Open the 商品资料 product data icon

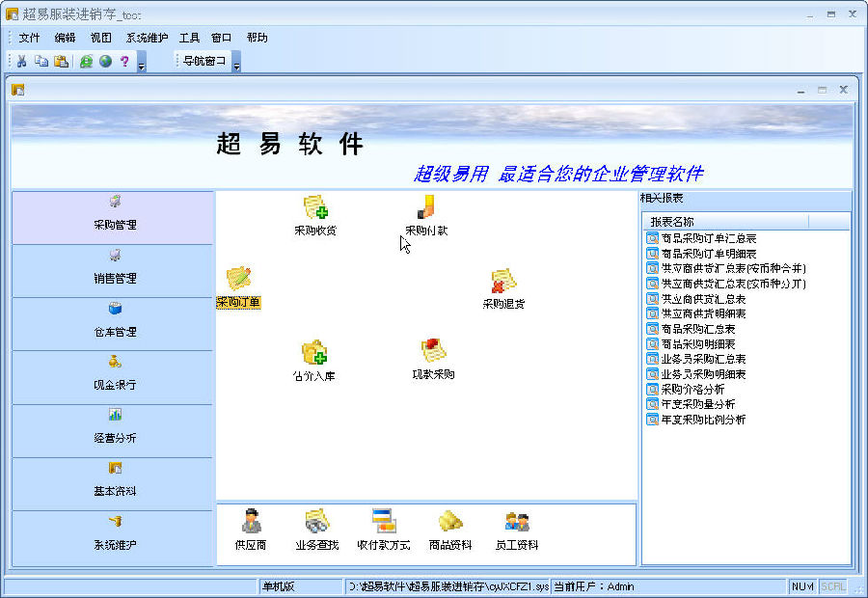click(x=450, y=523)
